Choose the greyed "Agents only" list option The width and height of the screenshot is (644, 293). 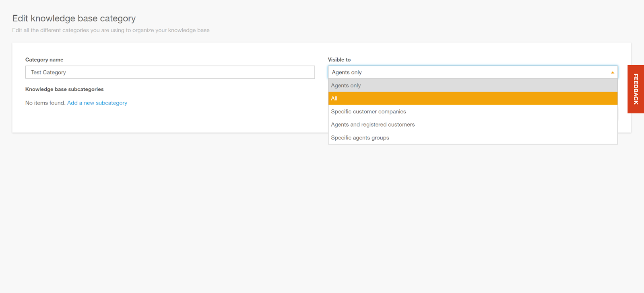point(346,86)
